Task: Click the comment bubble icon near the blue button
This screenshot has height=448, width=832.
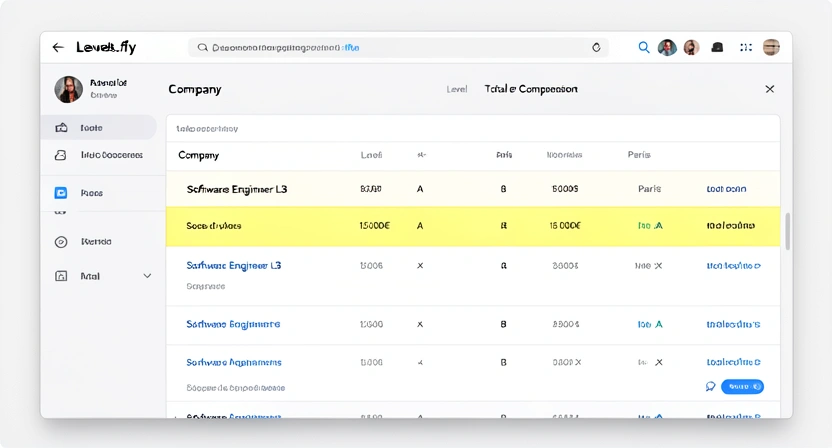Action: [710, 386]
